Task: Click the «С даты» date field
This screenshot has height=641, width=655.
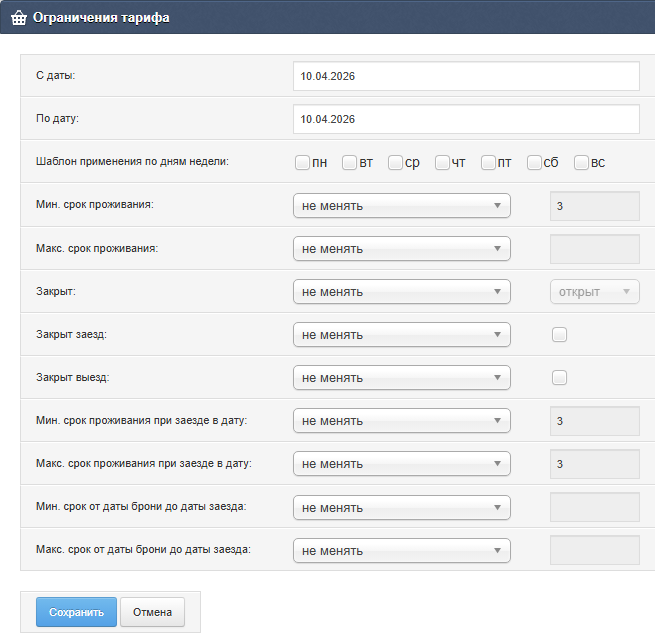Action: tap(466, 76)
